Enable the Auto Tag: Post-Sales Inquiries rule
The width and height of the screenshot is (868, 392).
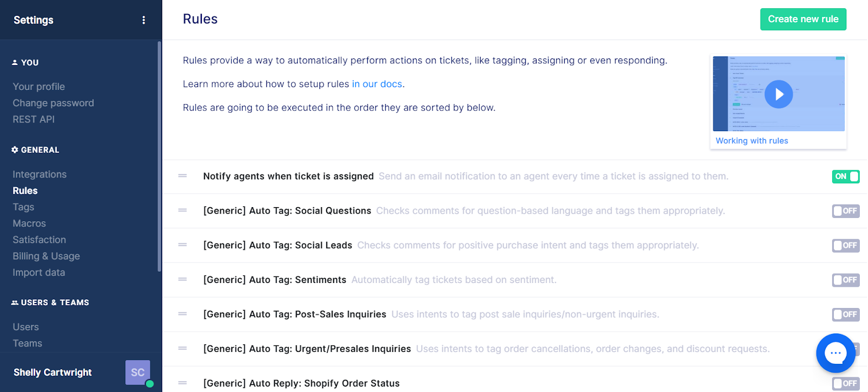coord(846,314)
